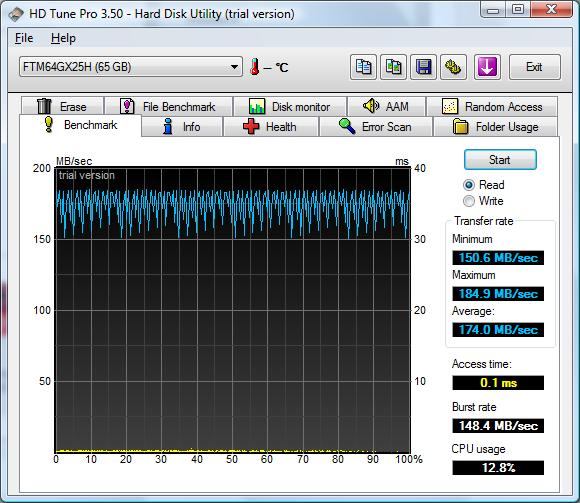The image size is (580, 503).
Task: Click the purple download arrow icon
Action: tap(487, 67)
